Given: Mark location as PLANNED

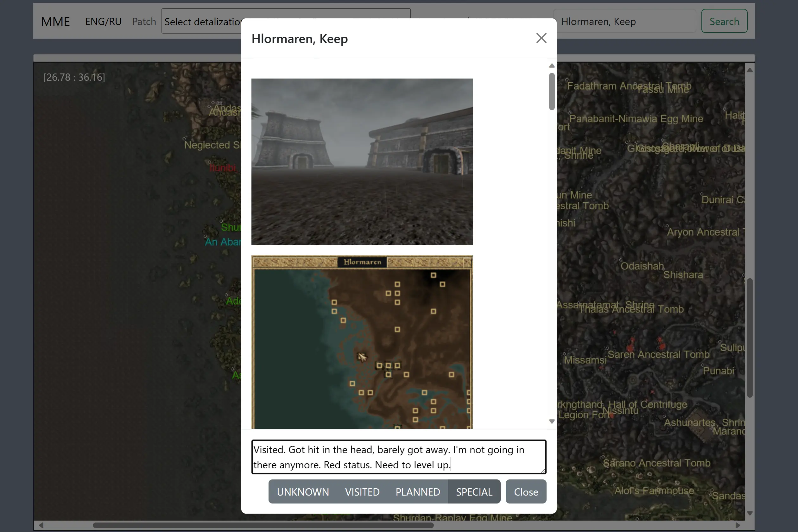Looking at the screenshot, I should point(418,491).
